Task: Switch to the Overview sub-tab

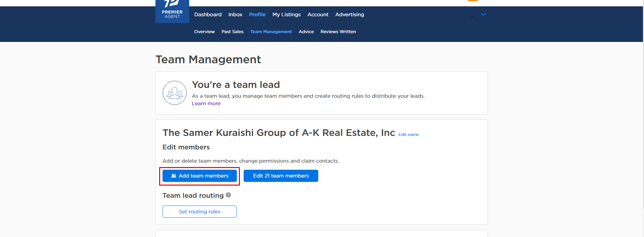Action: [204, 32]
